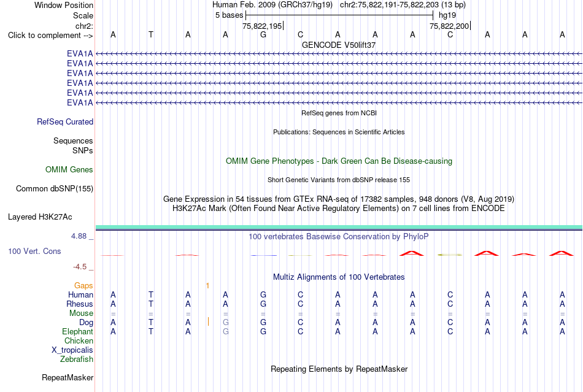Click the T base in the Rhesus alignment row
This screenshot has height=392, width=583.
[150, 304]
